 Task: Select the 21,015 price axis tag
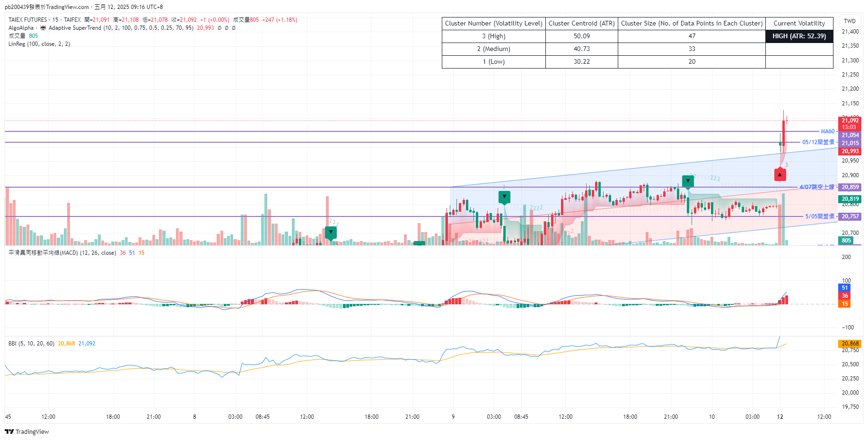(x=850, y=143)
